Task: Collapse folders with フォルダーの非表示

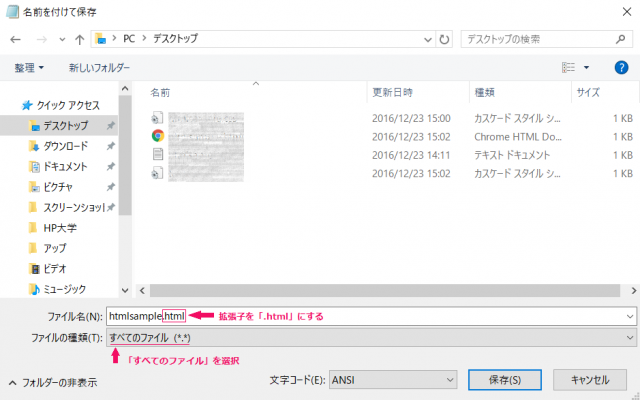Action: click(x=53, y=382)
